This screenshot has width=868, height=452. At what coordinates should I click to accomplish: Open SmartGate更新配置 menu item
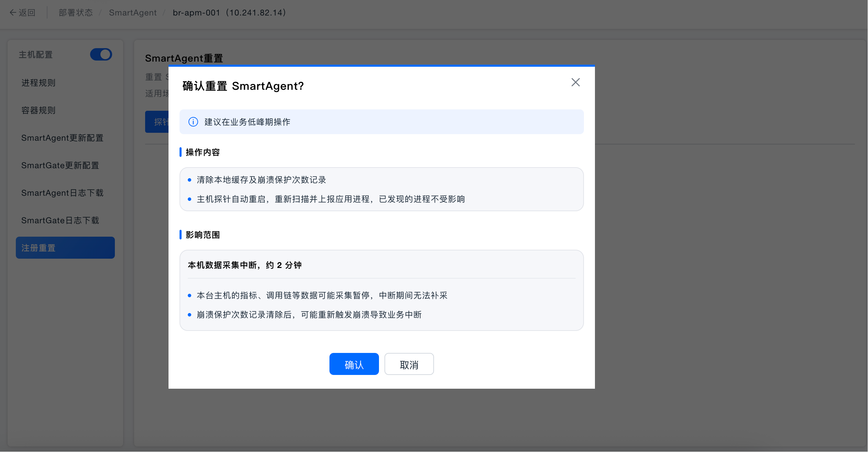[x=65, y=165]
